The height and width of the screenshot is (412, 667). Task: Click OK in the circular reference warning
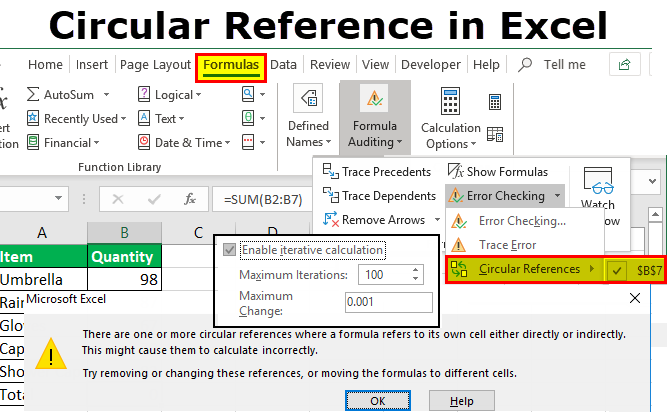coord(378,401)
